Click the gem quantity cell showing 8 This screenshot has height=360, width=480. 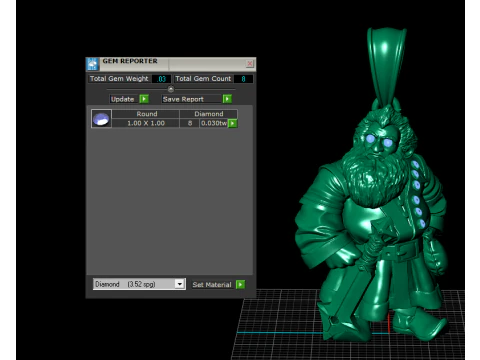(x=190, y=123)
